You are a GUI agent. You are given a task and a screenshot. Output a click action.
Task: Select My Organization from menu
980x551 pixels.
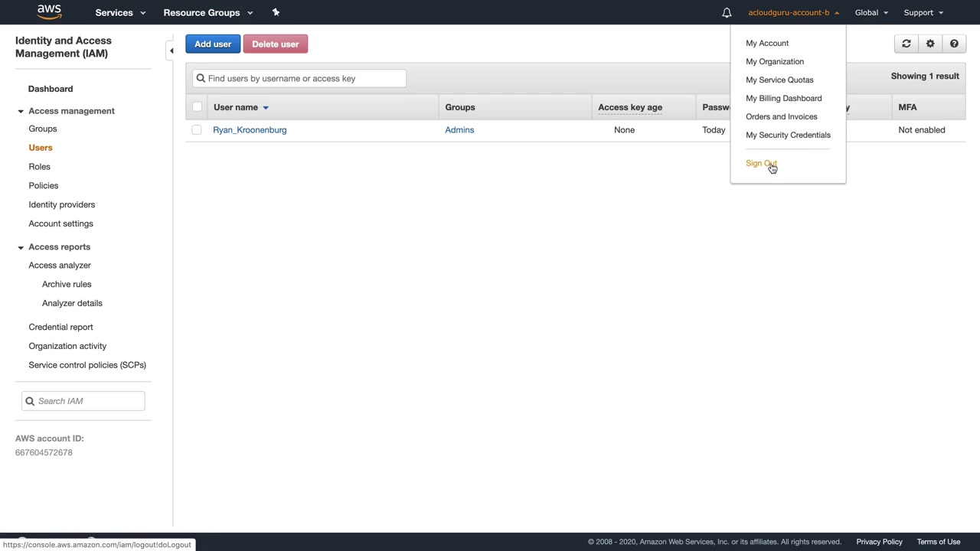(x=775, y=62)
